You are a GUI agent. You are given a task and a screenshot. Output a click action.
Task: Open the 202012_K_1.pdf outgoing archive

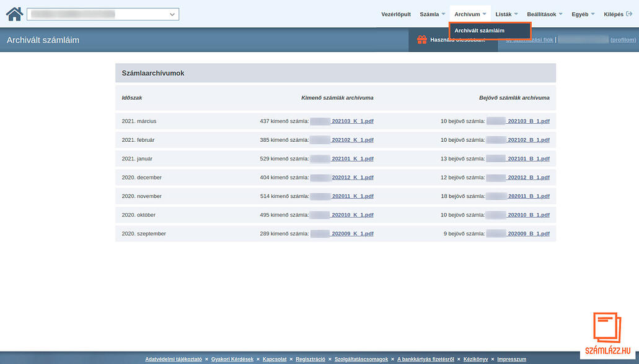(352, 178)
